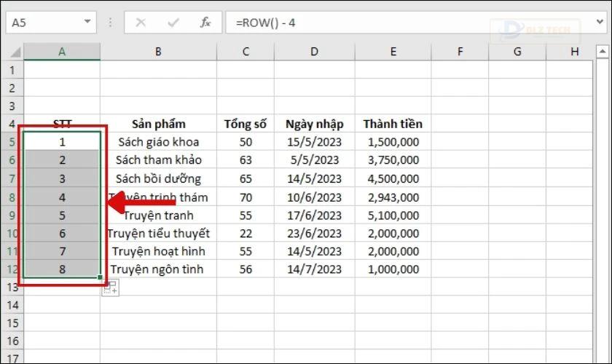The image size is (612, 364).
Task: Click the 'Tổng số' header cell
Action: pyautogui.click(x=246, y=124)
